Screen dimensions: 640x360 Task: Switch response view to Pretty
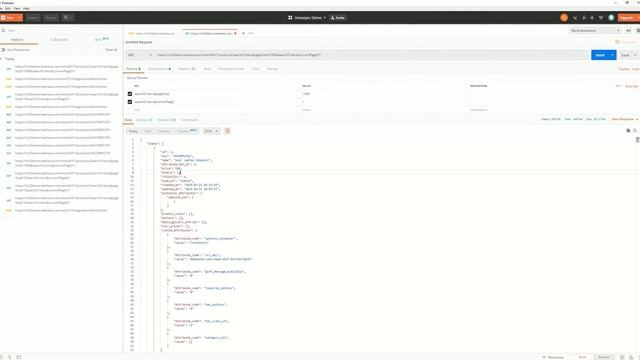tap(133, 131)
